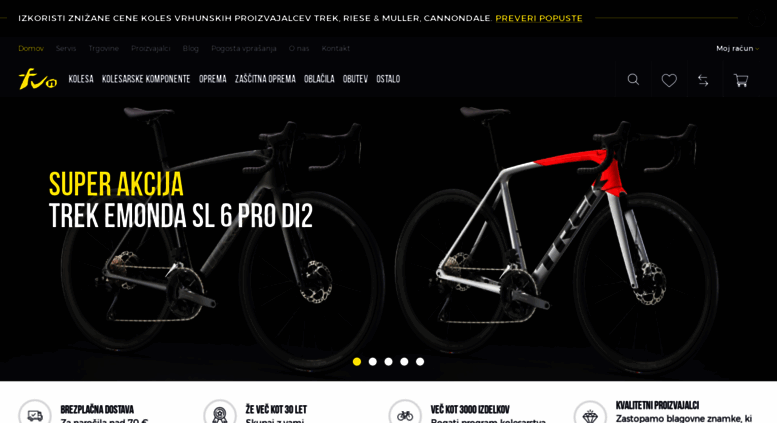The width and height of the screenshot is (777, 423).
Task: Expand the KOLESARSKE KOMPONENTE menu
Action: tap(146, 79)
